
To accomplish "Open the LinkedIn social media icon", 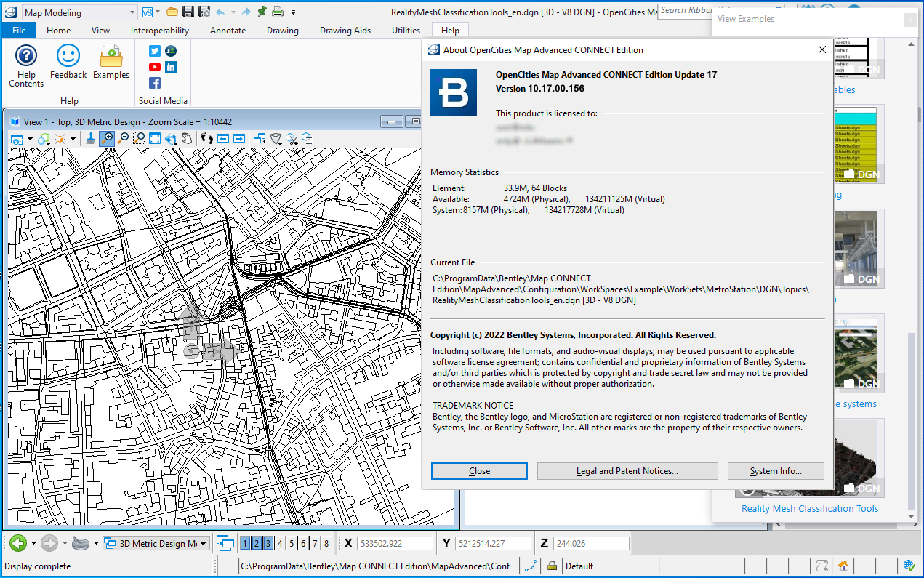I will click(171, 67).
